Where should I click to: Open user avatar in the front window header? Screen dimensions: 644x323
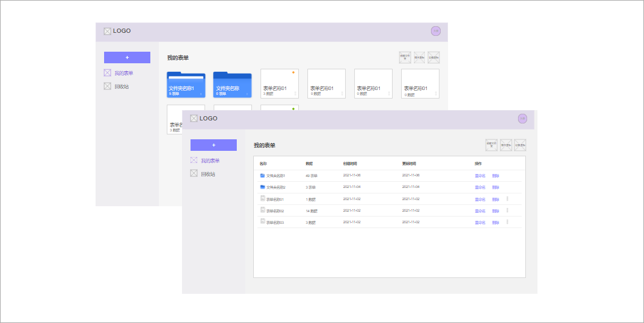(x=522, y=119)
